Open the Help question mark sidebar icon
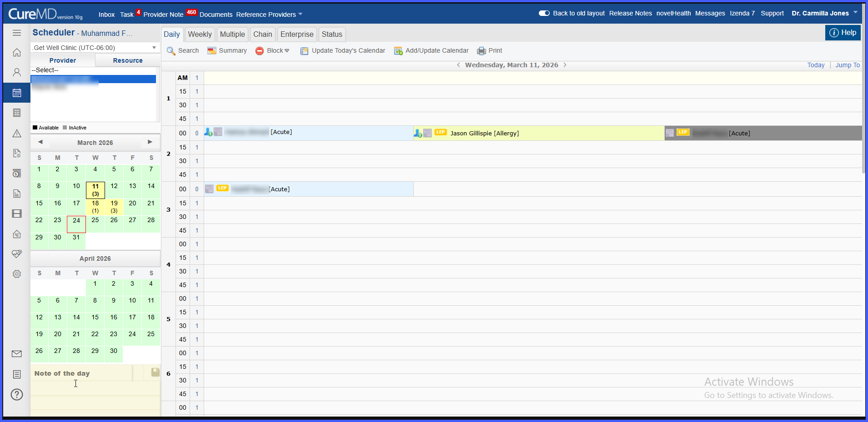This screenshot has height=422, width=868. (x=17, y=394)
